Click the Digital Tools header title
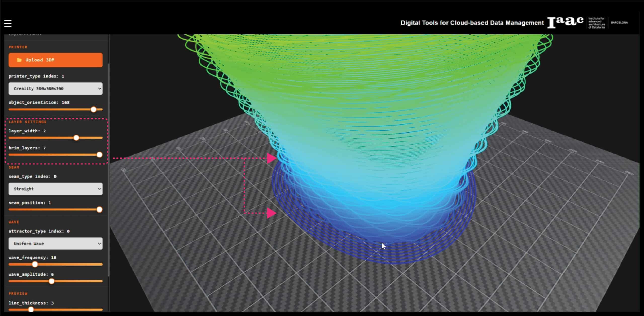Viewport: 644px width, 316px height. (472, 23)
